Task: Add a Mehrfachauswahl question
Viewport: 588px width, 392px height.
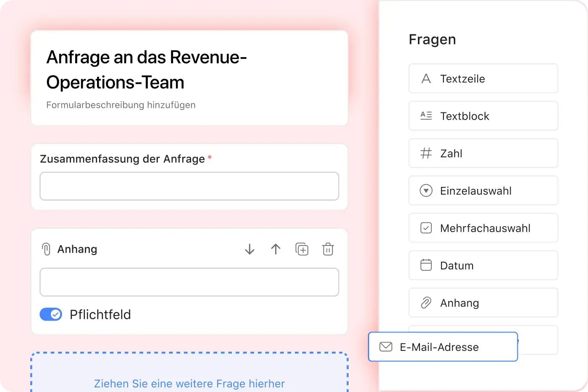Action: click(483, 228)
